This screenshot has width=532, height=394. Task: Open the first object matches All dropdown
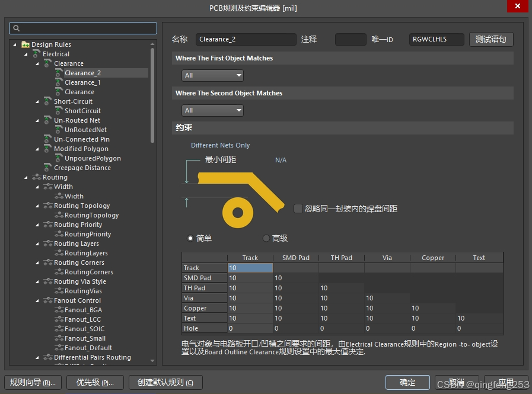click(x=212, y=75)
